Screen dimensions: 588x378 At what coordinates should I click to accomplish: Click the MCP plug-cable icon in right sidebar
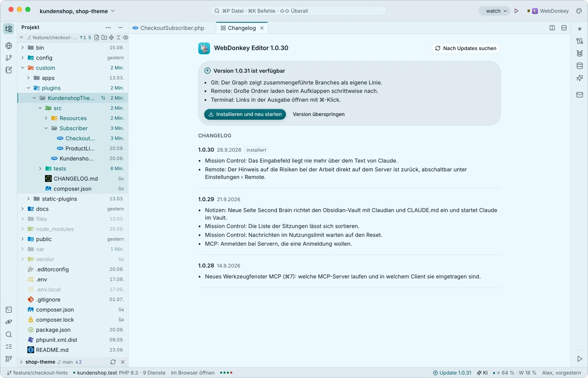click(x=580, y=41)
